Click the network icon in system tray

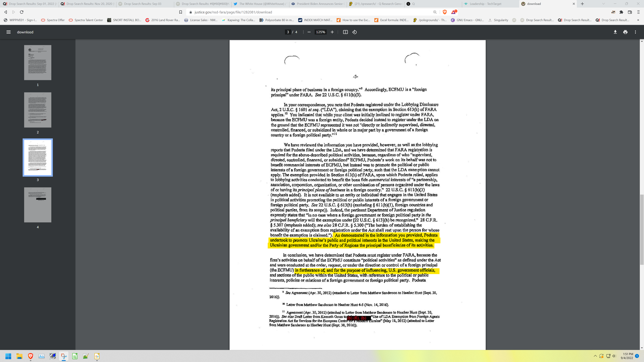click(608, 356)
